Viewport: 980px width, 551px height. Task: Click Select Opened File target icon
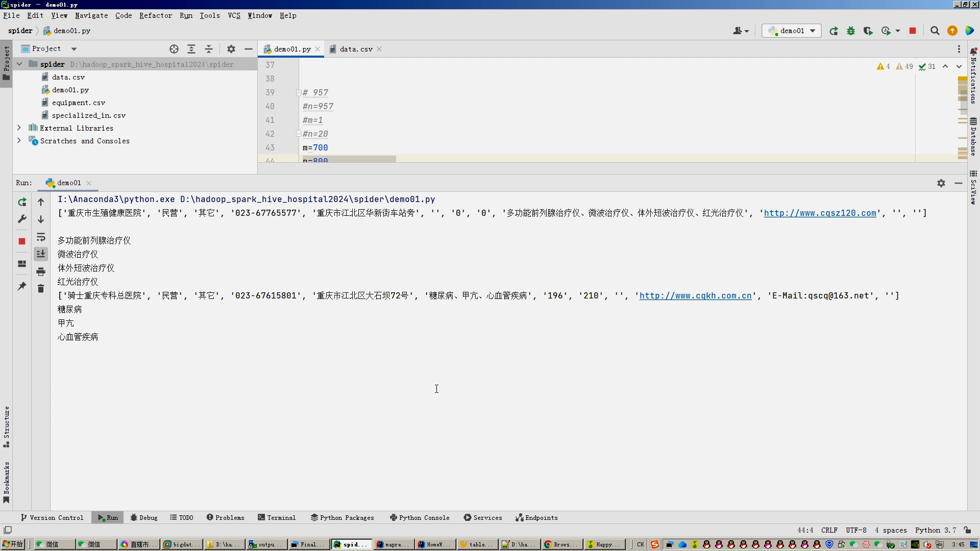pyautogui.click(x=174, y=49)
